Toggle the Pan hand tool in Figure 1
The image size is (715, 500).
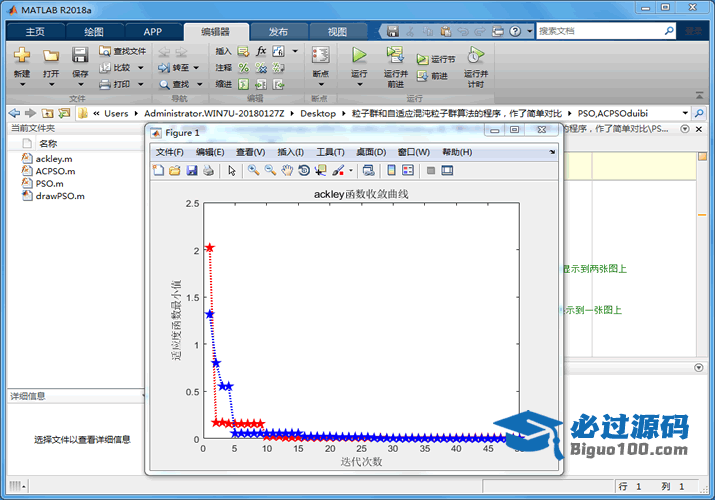click(x=287, y=170)
